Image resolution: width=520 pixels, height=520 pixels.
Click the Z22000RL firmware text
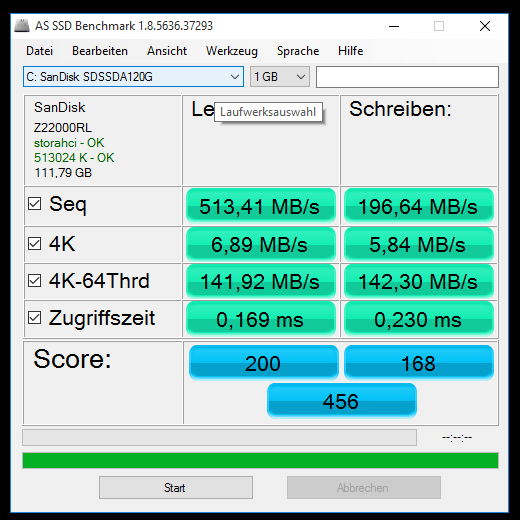click(63, 128)
